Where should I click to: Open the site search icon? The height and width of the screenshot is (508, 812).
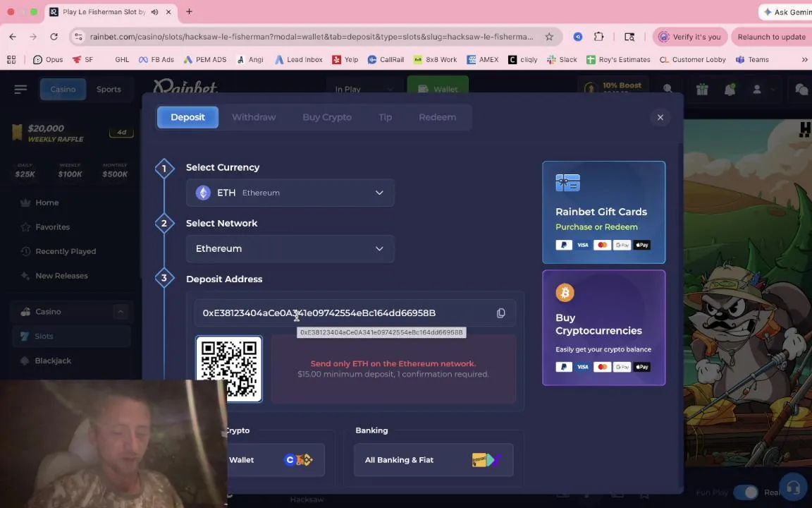point(668,89)
